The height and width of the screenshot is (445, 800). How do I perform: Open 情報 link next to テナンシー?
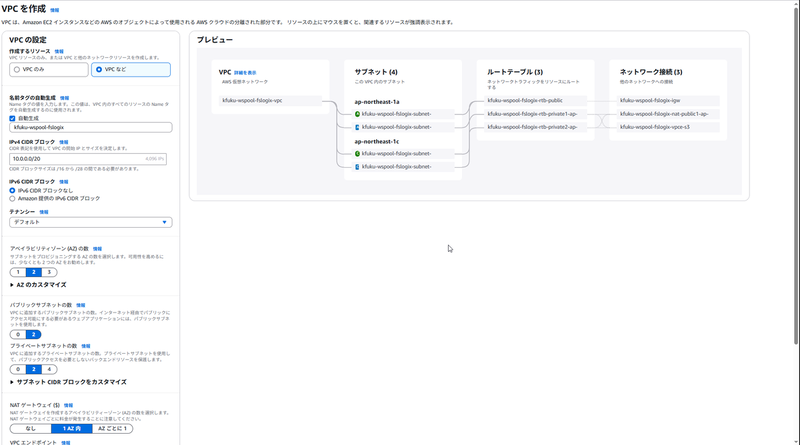[44, 212]
